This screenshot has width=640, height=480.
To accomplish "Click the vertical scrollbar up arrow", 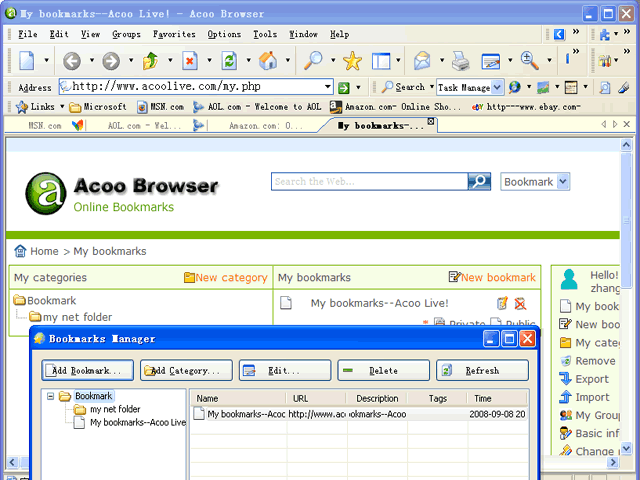I will pyautogui.click(x=626, y=145).
